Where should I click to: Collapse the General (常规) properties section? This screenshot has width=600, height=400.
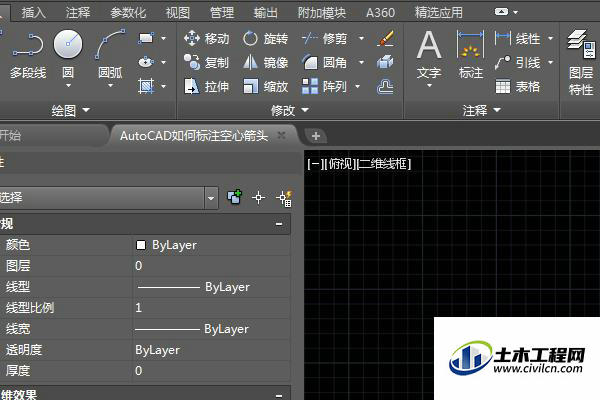[279, 224]
